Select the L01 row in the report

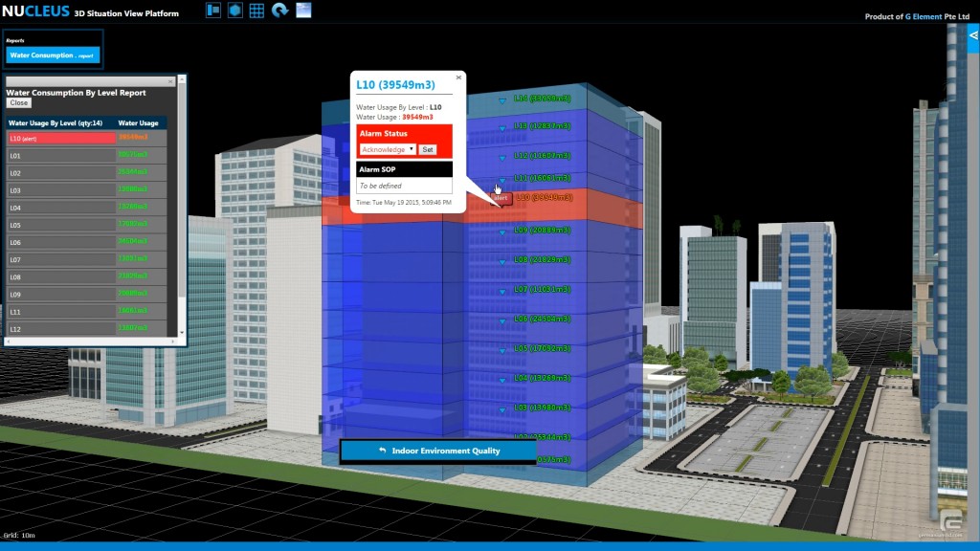coord(86,156)
